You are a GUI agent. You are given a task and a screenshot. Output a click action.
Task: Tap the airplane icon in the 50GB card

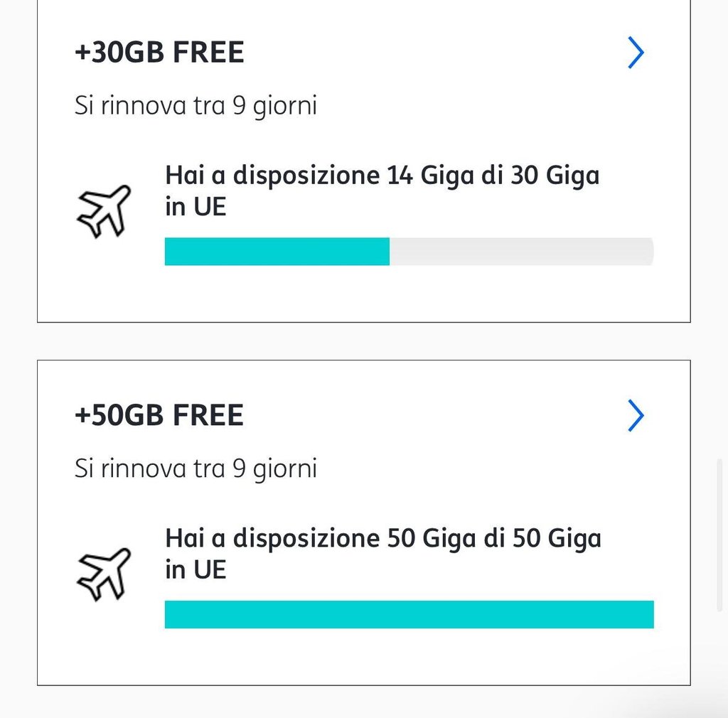[103, 574]
